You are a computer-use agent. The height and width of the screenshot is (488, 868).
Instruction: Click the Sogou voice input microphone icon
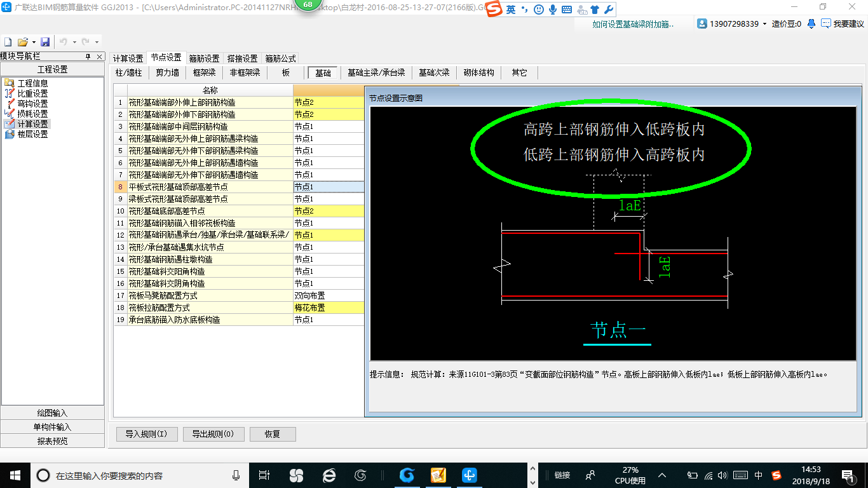point(553,10)
